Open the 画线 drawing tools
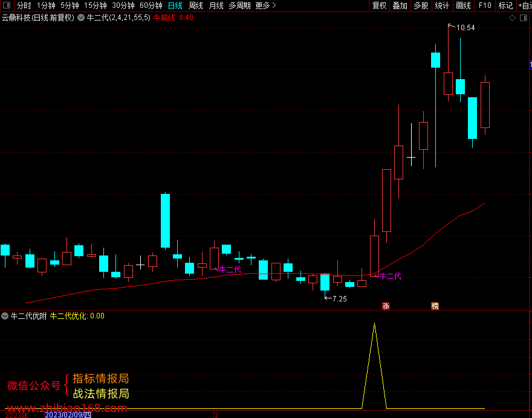532x418 pixels. point(463,6)
